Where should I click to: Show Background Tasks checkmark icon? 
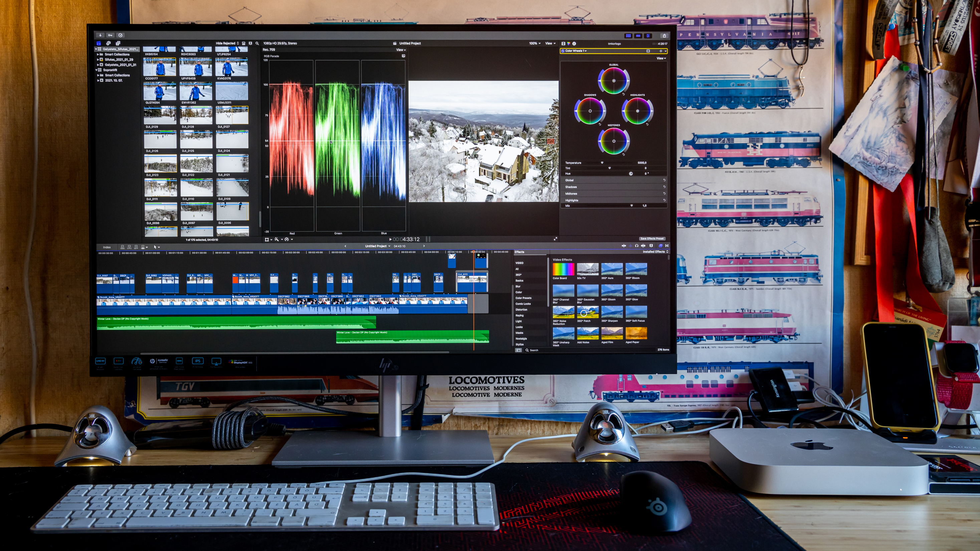pos(120,35)
